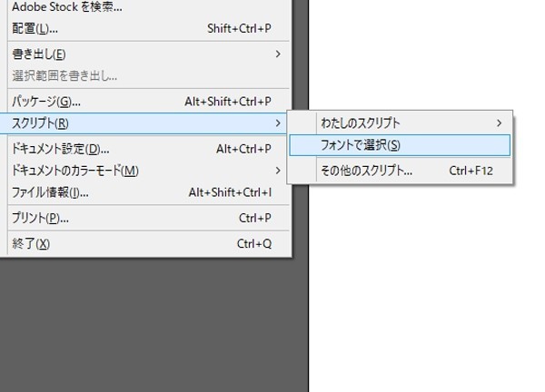Screen dimensions: 545x392
Task: Choose その他のスクリプト... entry
Action: click(x=400, y=171)
